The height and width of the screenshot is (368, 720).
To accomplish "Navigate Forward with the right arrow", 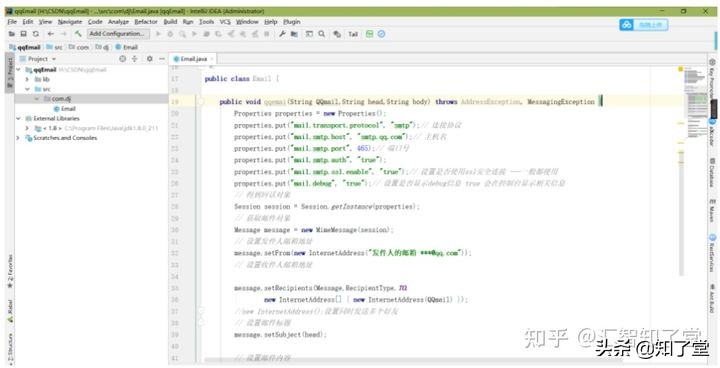I will [x=63, y=34].
